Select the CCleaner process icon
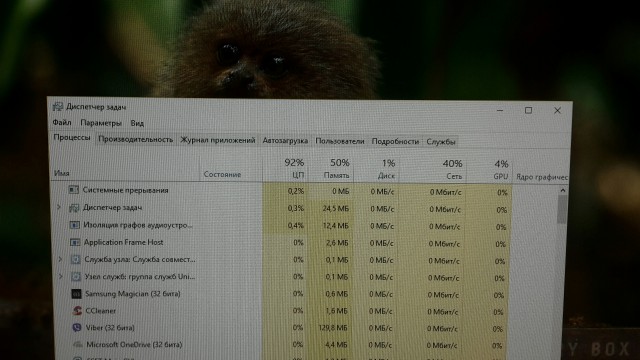640x360 pixels. (77, 311)
